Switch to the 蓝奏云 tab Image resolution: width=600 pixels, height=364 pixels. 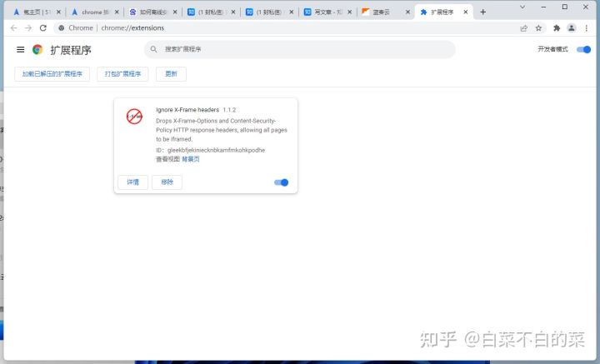pyautogui.click(x=386, y=12)
